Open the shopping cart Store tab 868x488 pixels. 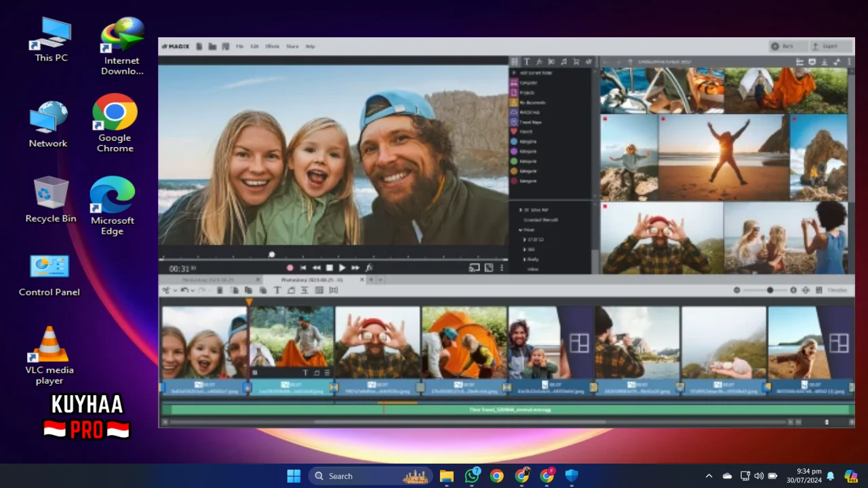576,62
